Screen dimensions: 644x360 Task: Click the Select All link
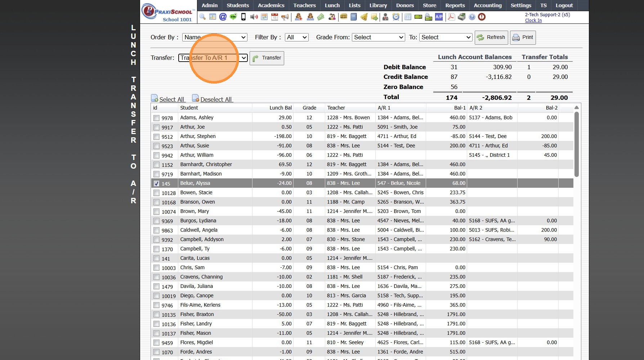tap(172, 99)
